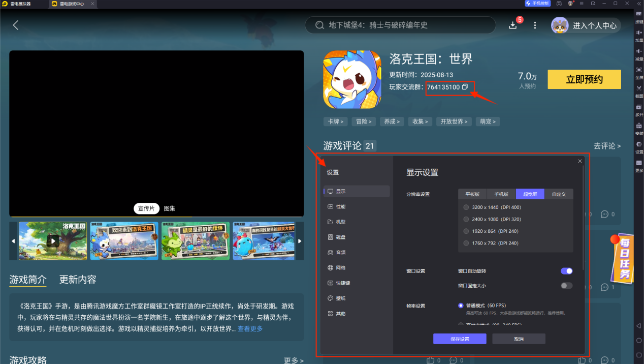Click the 更多 sidebar icon
The height and width of the screenshot is (364, 644).
point(639,166)
